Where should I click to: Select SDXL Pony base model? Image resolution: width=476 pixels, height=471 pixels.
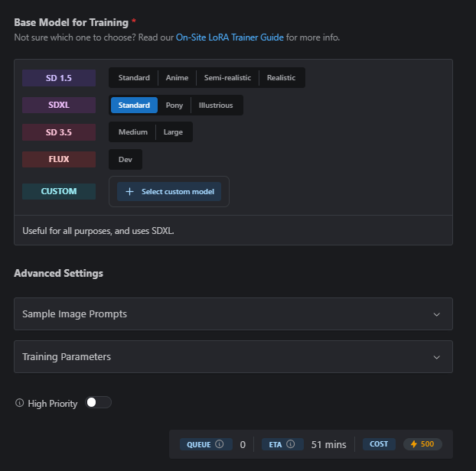(174, 106)
